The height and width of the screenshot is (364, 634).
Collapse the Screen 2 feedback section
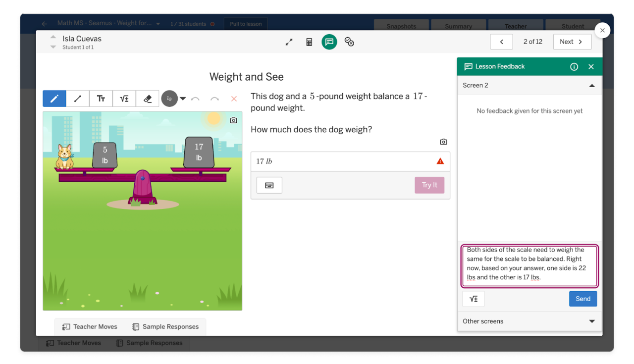591,85
